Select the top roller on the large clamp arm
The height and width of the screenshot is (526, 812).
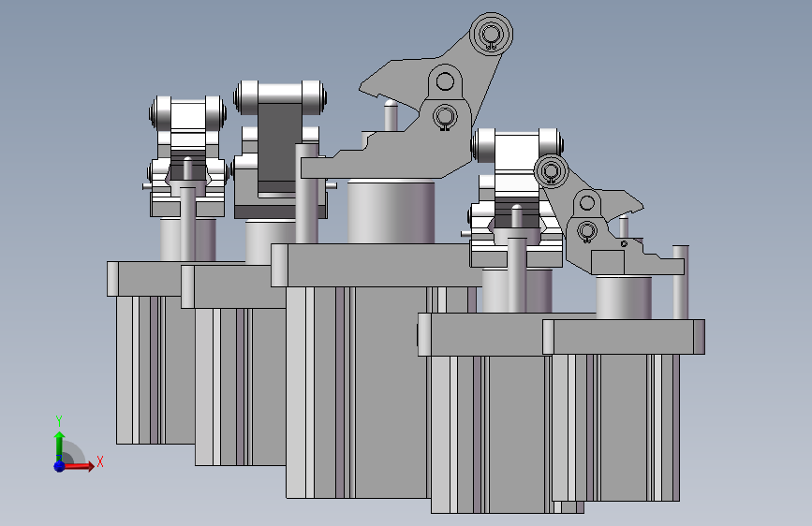click(492, 35)
